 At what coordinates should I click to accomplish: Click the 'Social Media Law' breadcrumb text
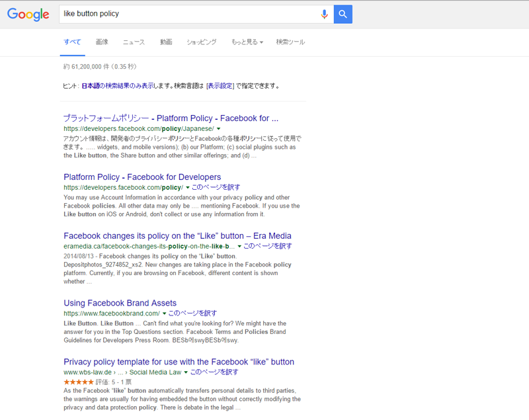click(x=155, y=372)
